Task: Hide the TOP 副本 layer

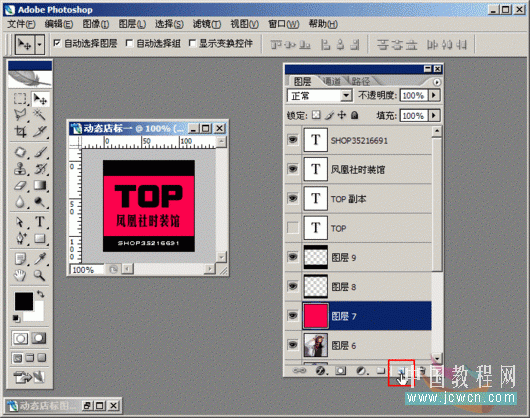Action: point(293,198)
